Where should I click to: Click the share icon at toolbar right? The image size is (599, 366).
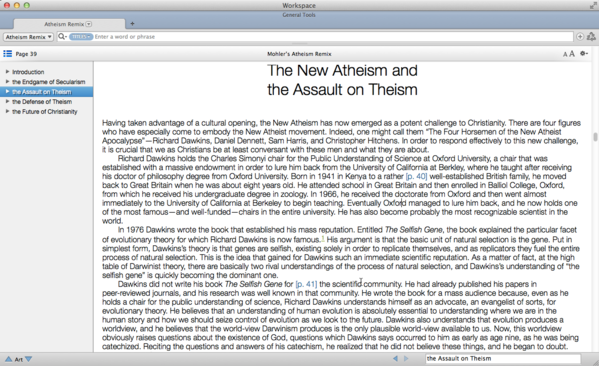[591, 37]
